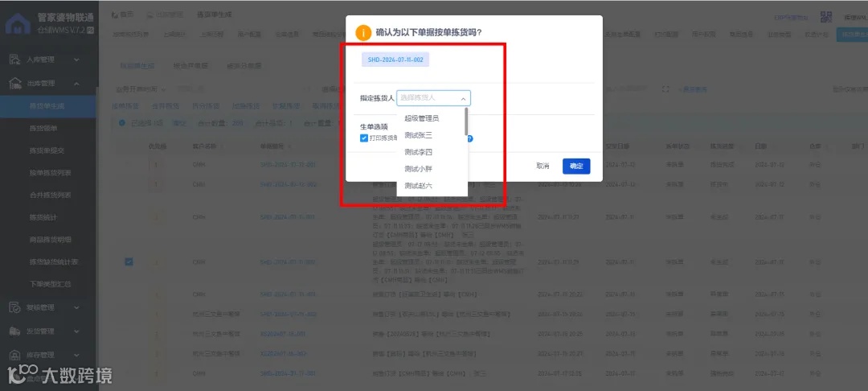Click the SHD-2024-07-11-002 order tag in dialog
This screenshot has height=391, width=868.
coord(395,60)
